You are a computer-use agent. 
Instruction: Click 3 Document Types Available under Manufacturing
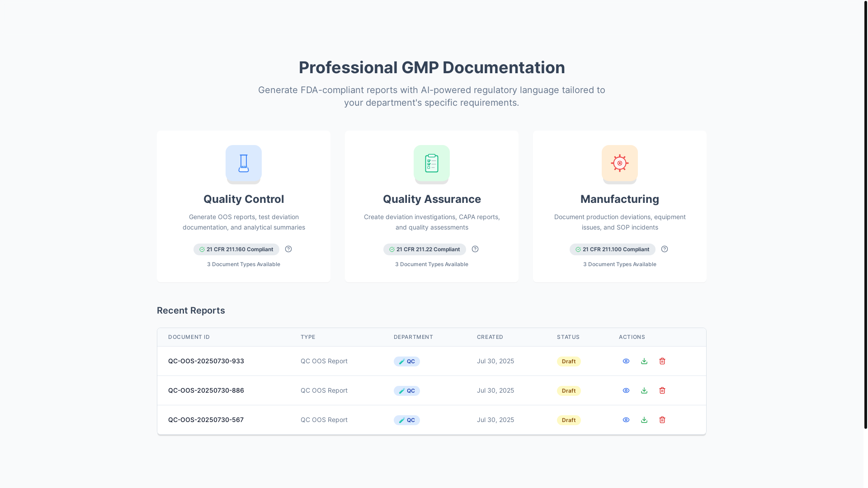click(620, 264)
